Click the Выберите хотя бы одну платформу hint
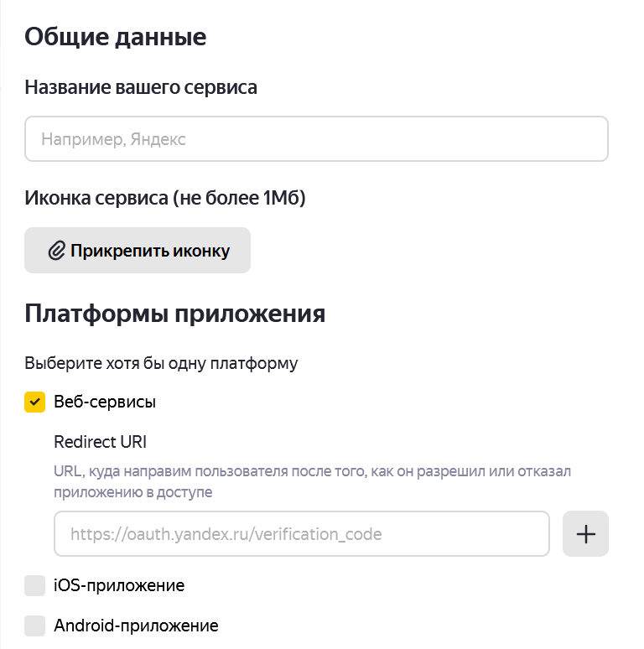644x649 pixels. [x=162, y=364]
